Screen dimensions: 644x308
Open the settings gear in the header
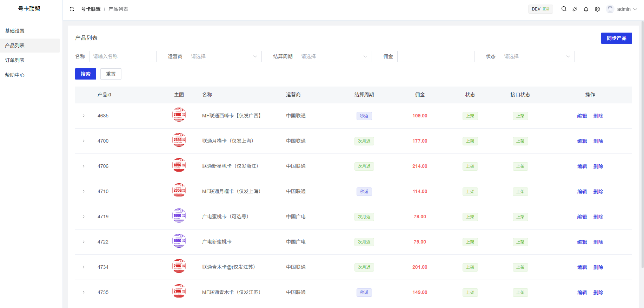(597, 9)
